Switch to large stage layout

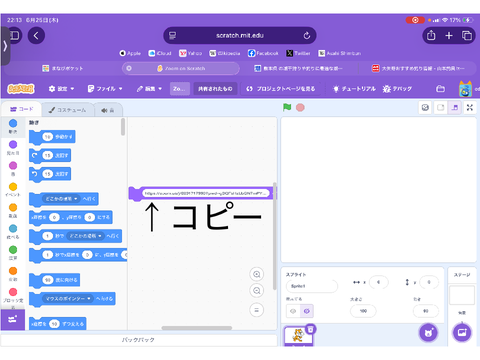455,107
